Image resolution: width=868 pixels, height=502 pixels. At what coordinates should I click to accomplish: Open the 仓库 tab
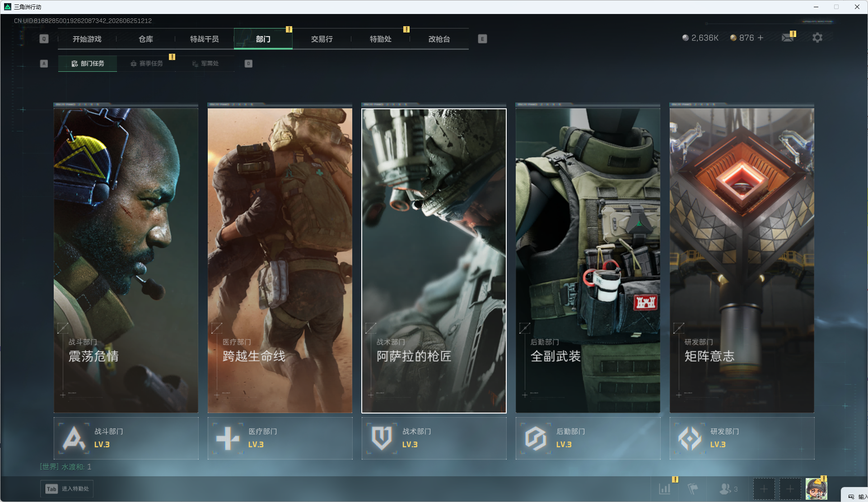pos(146,39)
